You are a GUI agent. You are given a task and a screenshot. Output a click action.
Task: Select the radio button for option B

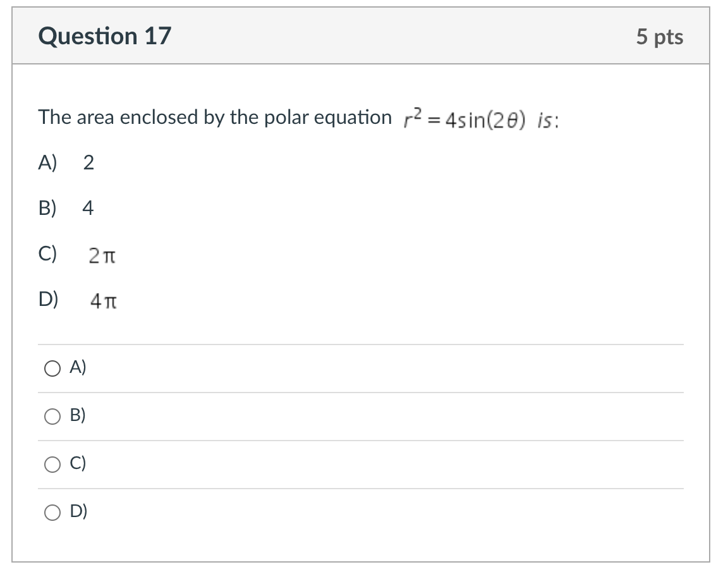[52, 417]
